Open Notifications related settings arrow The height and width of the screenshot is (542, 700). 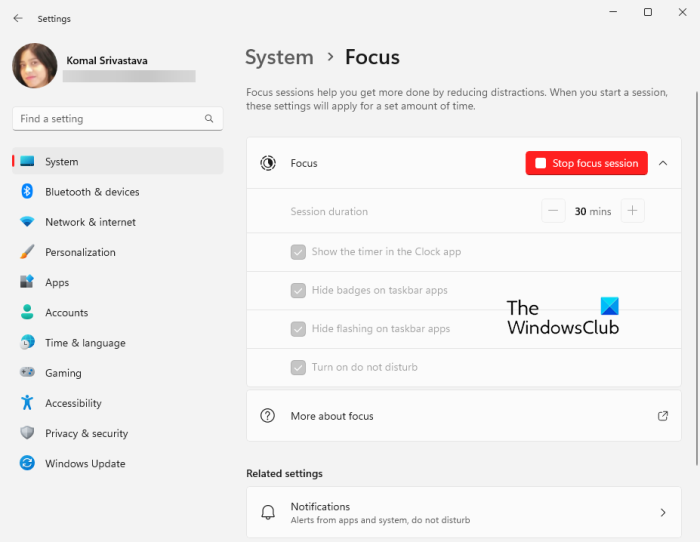pos(662,513)
